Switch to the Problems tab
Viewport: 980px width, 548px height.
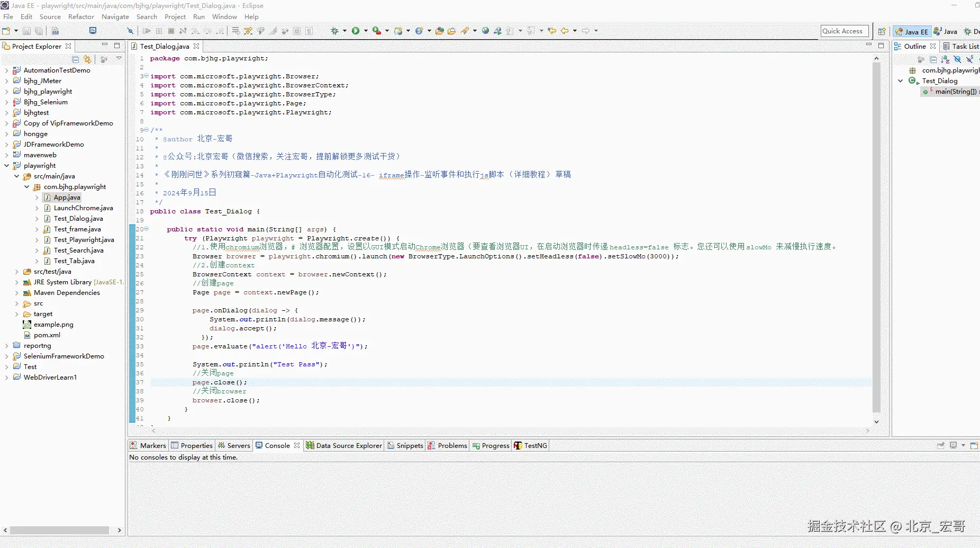click(x=448, y=445)
